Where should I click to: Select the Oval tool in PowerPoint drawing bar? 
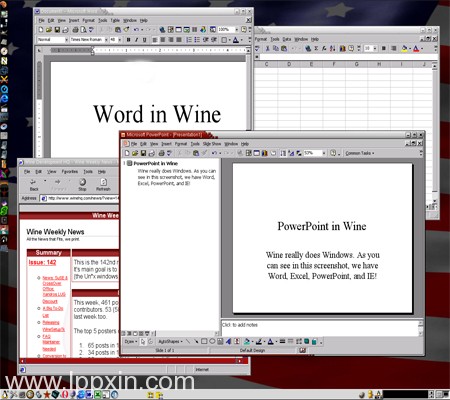pyautogui.click(x=212, y=341)
